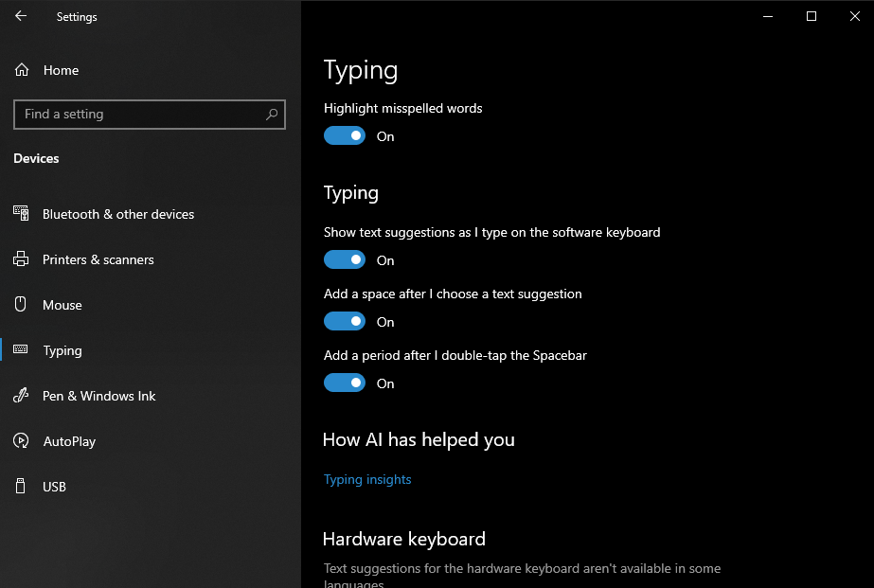Click the AutoPlay icon
The height and width of the screenshot is (588, 874).
(x=21, y=441)
